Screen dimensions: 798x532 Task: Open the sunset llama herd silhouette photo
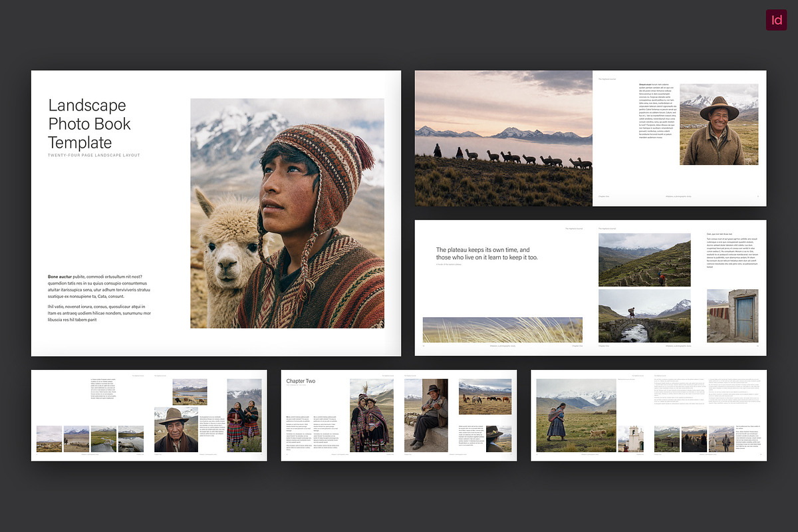tap(503, 138)
